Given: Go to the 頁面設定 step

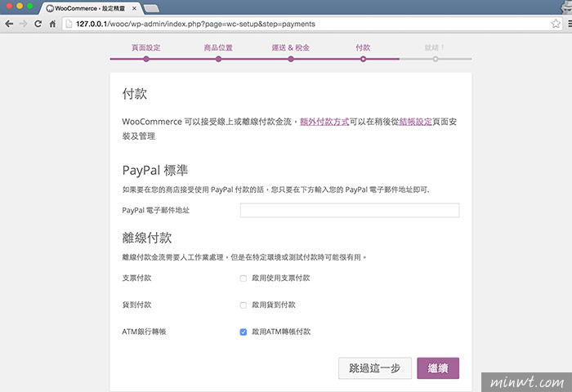Looking at the screenshot, I should pos(146,47).
